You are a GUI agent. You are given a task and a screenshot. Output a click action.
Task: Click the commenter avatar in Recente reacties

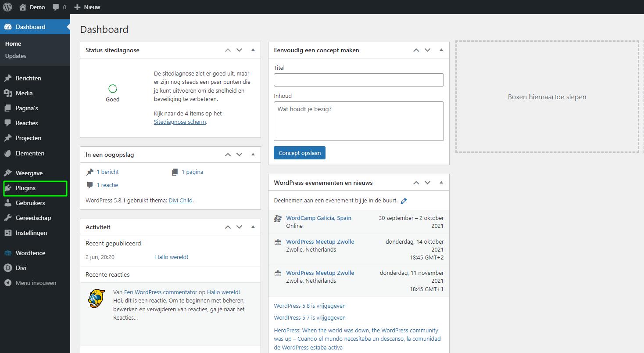(97, 299)
